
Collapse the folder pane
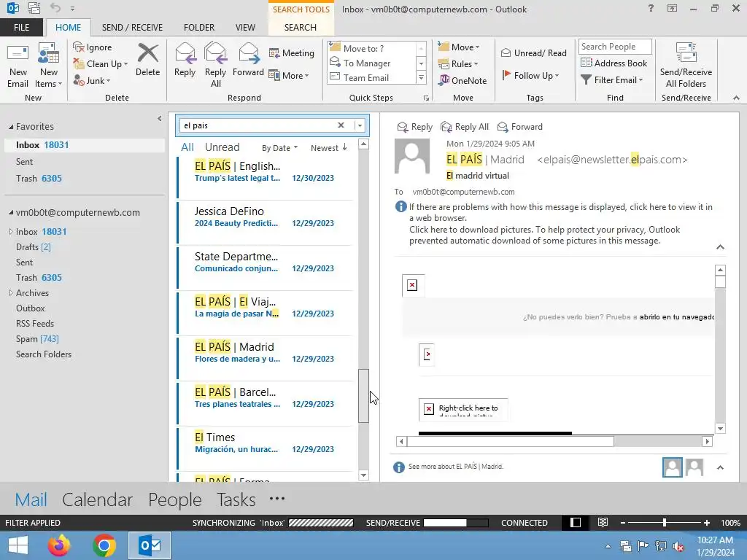[160, 119]
